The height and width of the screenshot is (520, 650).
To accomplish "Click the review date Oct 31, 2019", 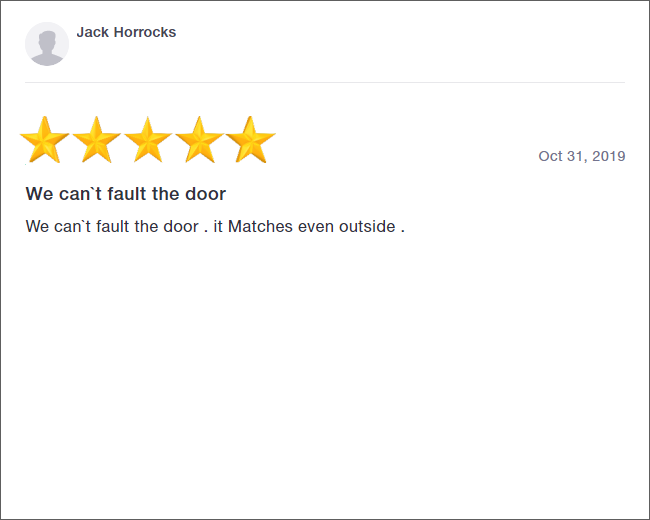I will point(581,156).
